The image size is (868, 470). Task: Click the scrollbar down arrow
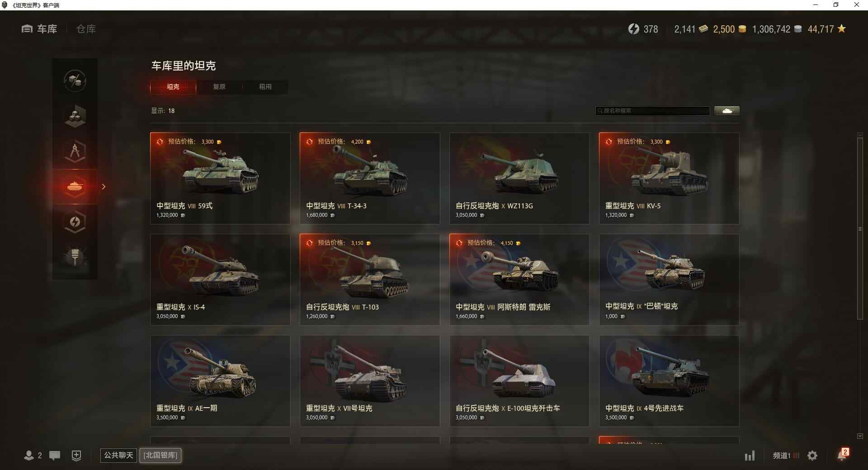860,436
